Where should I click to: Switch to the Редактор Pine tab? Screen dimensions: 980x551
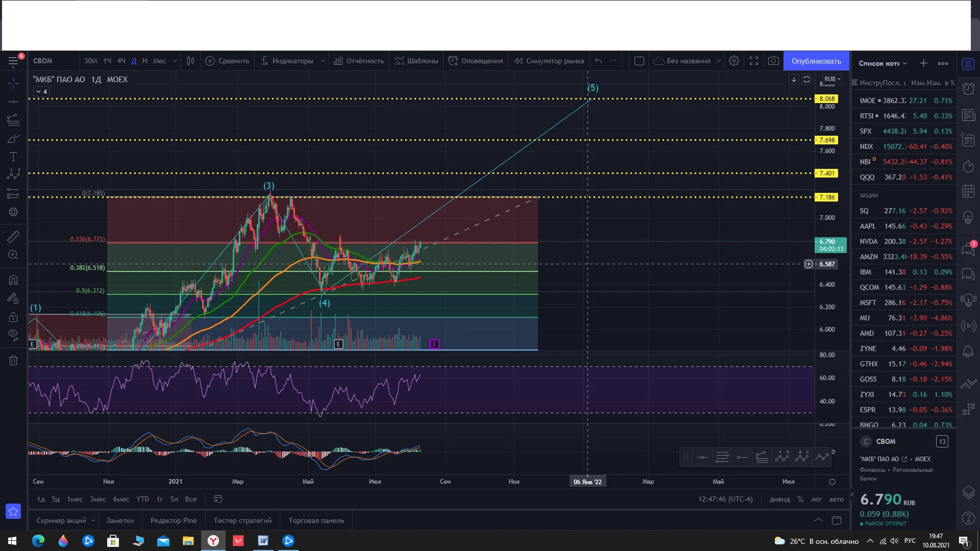pyautogui.click(x=174, y=520)
